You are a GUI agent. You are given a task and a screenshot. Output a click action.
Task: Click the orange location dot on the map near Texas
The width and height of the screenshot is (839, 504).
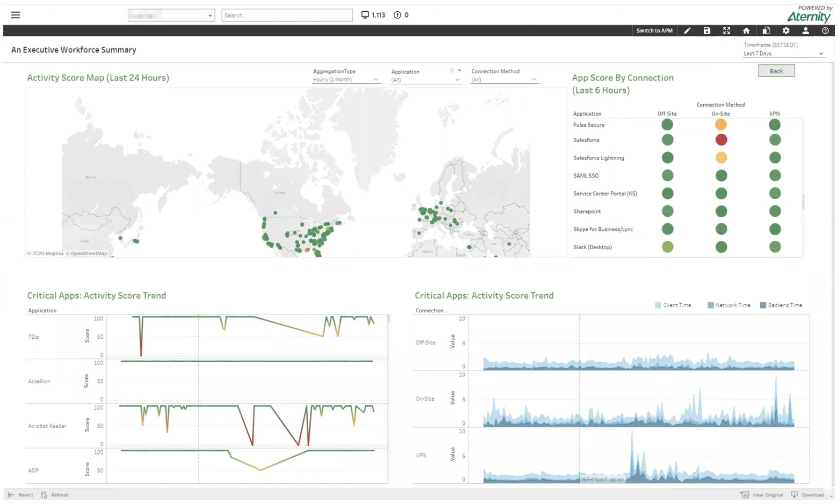pos(307,250)
